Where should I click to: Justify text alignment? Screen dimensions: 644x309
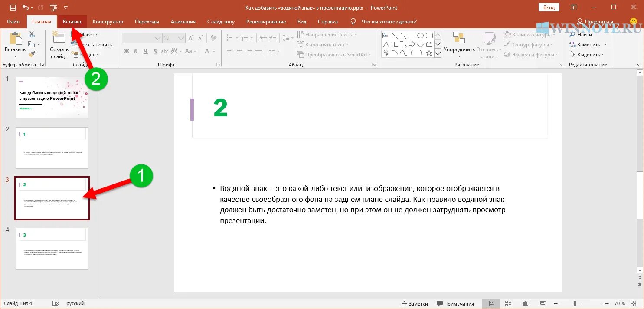(x=258, y=51)
